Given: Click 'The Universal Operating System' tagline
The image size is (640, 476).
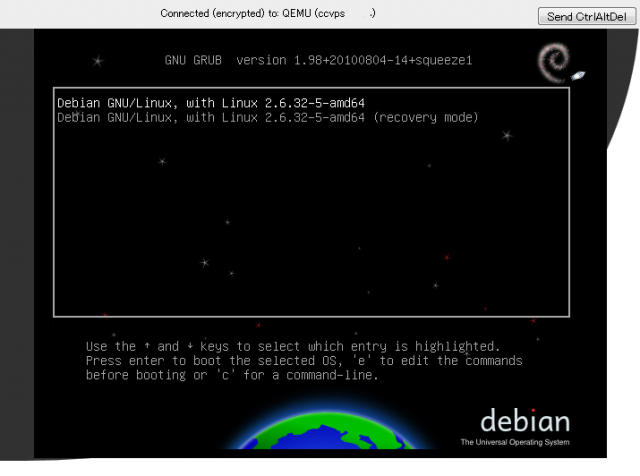Looking at the screenshot, I should click(515, 442).
